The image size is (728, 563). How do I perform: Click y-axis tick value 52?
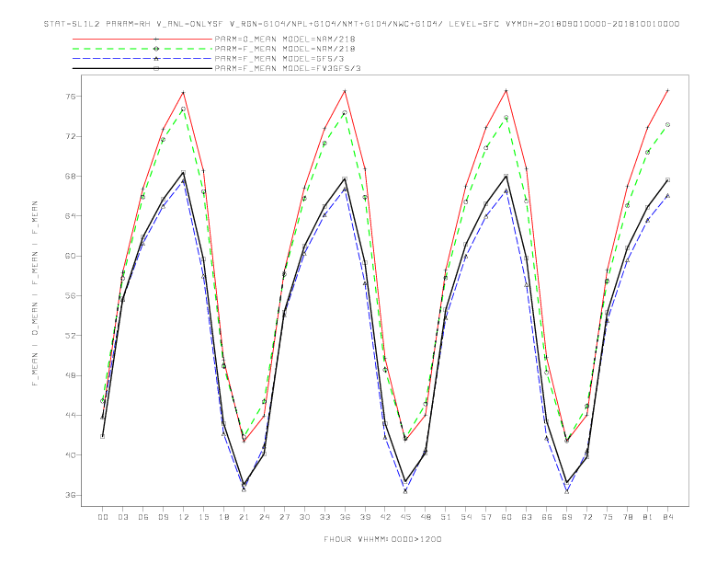point(71,336)
